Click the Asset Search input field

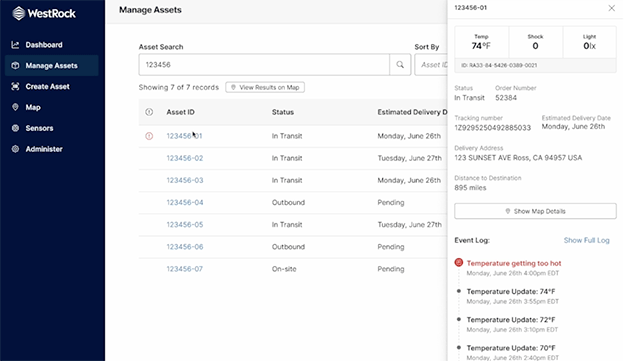pyautogui.click(x=264, y=65)
